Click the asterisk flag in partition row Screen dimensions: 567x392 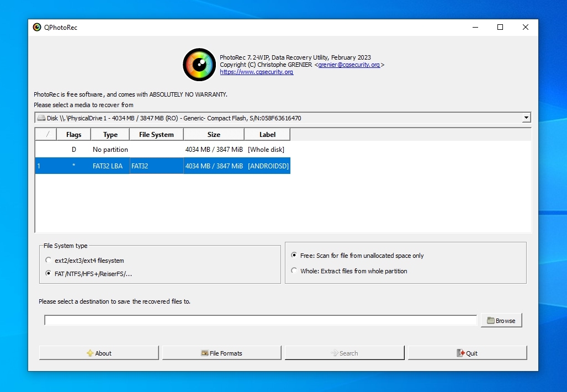click(x=74, y=166)
